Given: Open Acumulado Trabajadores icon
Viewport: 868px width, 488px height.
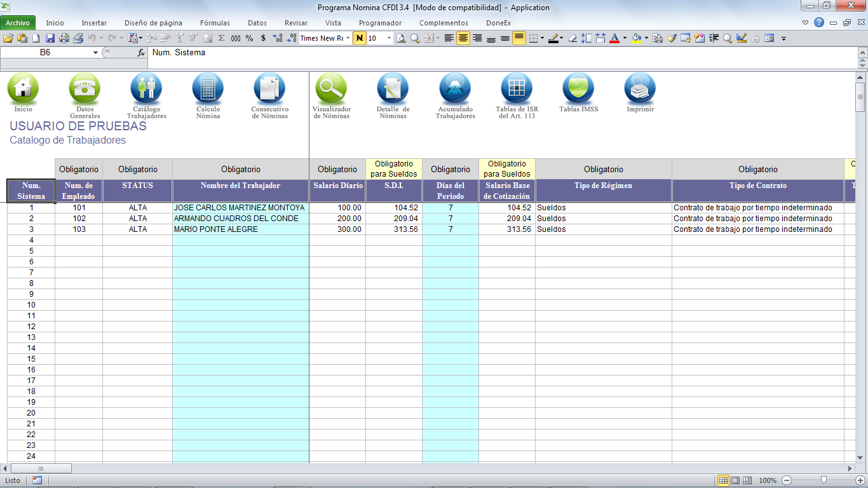Looking at the screenshot, I should point(455,89).
